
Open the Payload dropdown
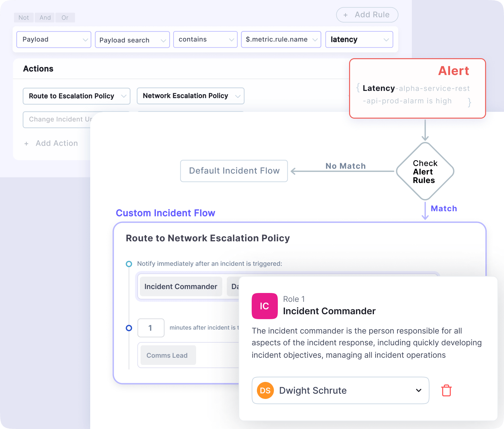point(53,39)
